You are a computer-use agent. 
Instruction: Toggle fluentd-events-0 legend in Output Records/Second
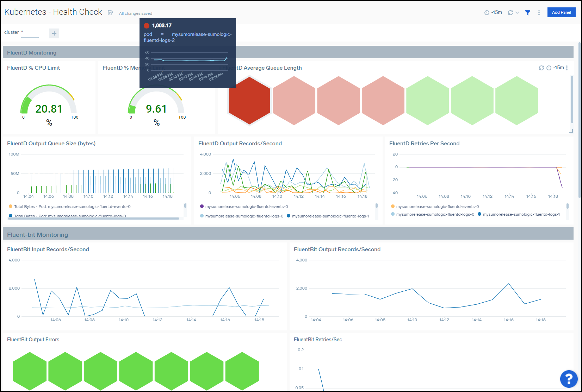pyautogui.click(x=244, y=207)
